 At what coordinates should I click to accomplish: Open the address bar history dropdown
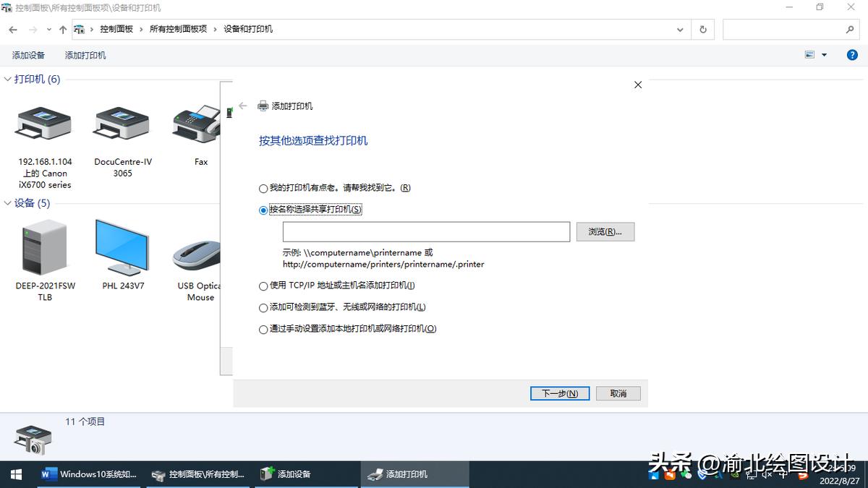tap(679, 29)
